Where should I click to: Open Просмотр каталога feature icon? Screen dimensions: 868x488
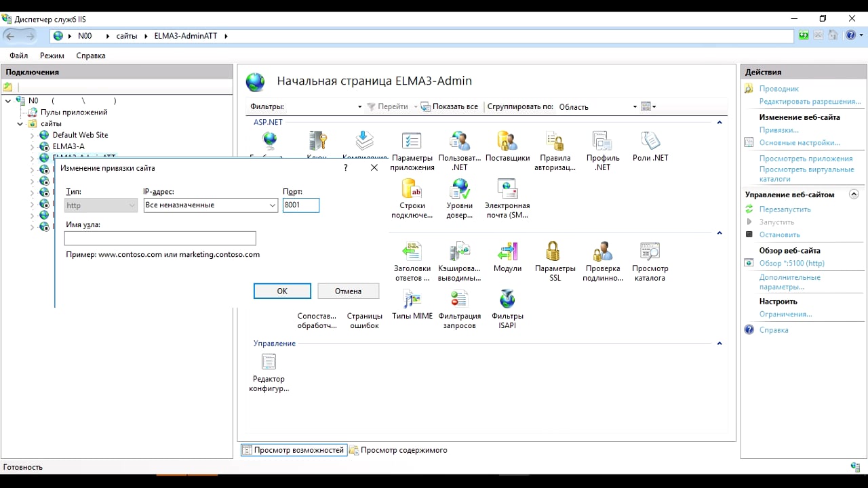(x=650, y=262)
